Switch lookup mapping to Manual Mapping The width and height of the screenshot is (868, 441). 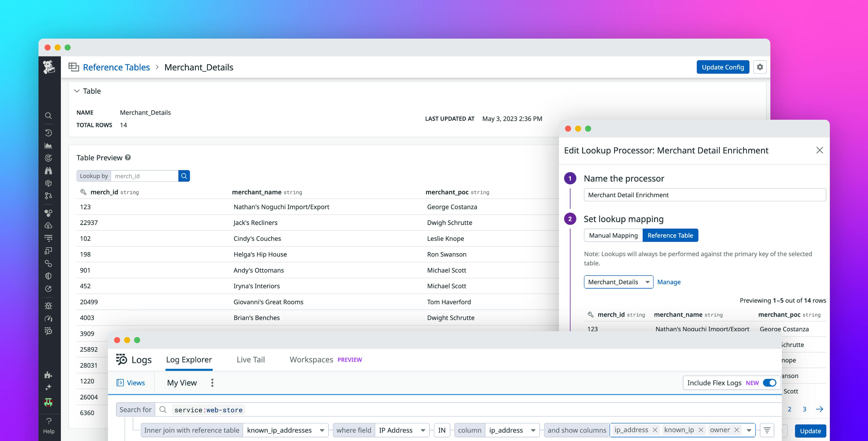(613, 235)
